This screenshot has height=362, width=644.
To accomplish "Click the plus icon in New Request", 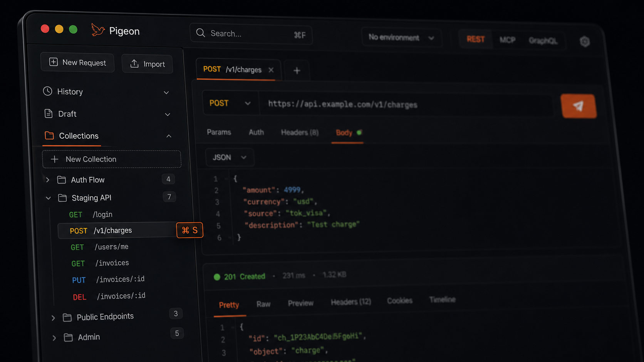I will pos(54,62).
